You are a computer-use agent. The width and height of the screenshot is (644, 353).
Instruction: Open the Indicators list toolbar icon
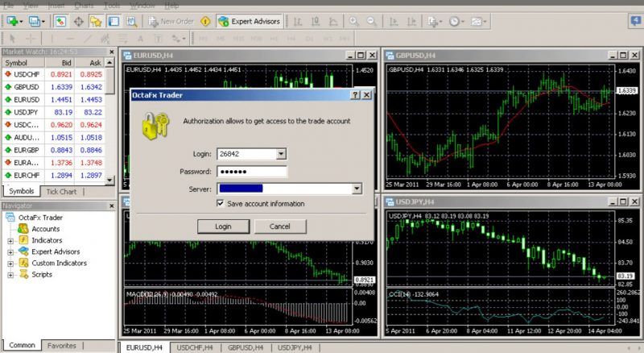pos(435,22)
